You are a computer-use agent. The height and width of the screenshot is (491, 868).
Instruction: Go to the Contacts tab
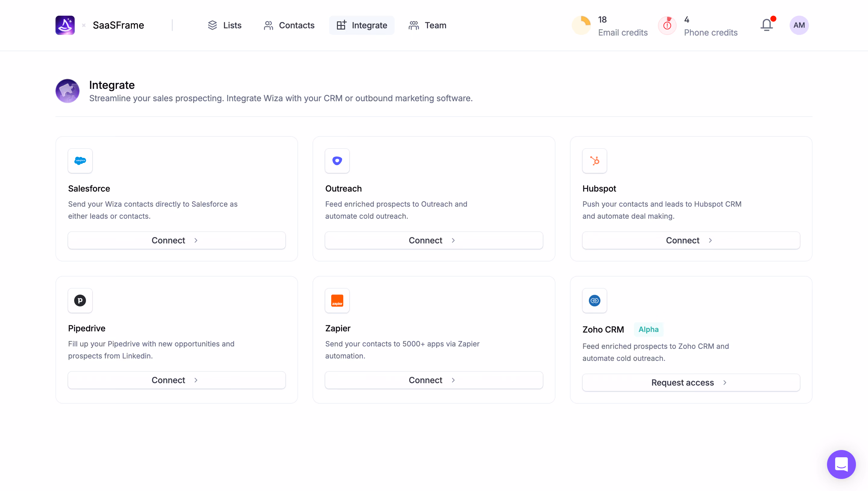[289, 25]
